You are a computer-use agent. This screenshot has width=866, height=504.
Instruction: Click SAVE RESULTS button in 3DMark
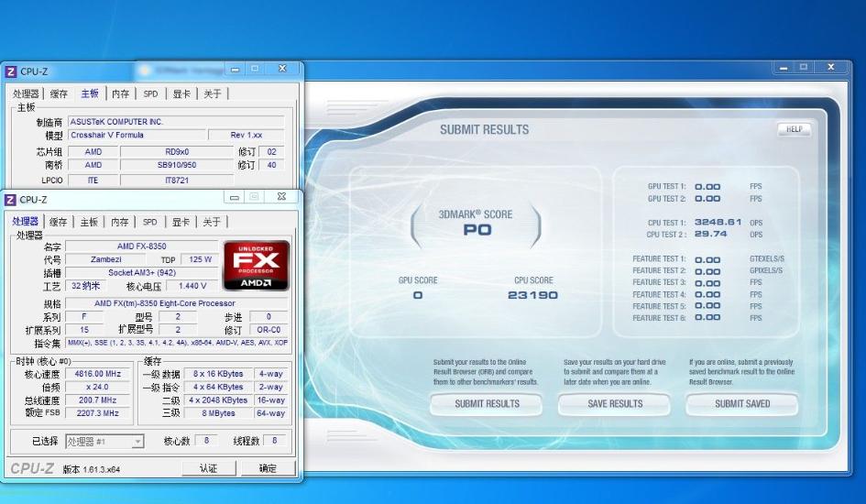pos(615,404)
